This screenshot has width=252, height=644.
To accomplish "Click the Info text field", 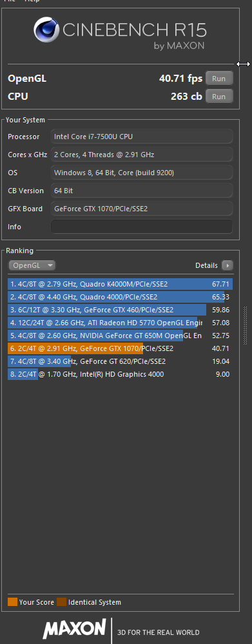I will click(x=141, y=227).
